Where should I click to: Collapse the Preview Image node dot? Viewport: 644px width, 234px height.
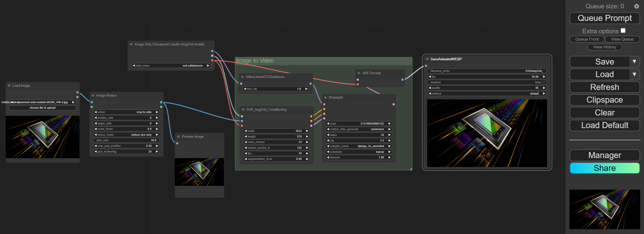(178, 136)
